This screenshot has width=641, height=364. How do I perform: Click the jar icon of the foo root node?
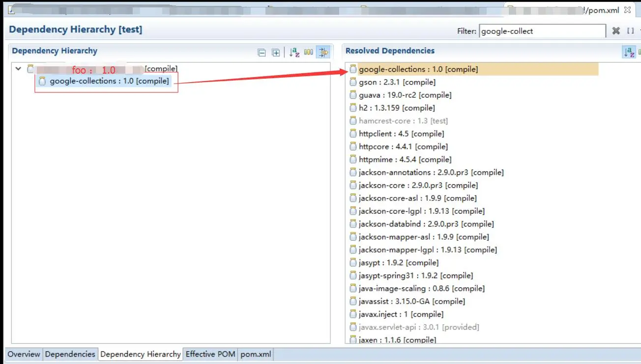tap(31, 69)
